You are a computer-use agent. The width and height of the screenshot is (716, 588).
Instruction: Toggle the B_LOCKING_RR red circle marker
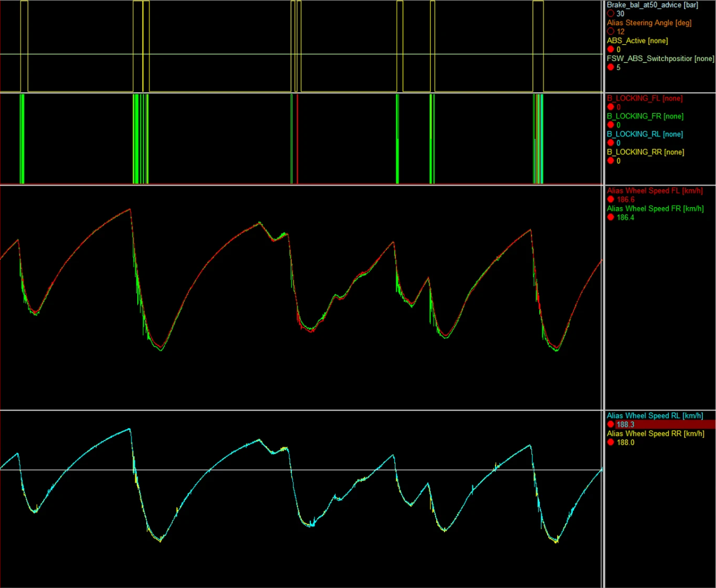coord(610,161)
